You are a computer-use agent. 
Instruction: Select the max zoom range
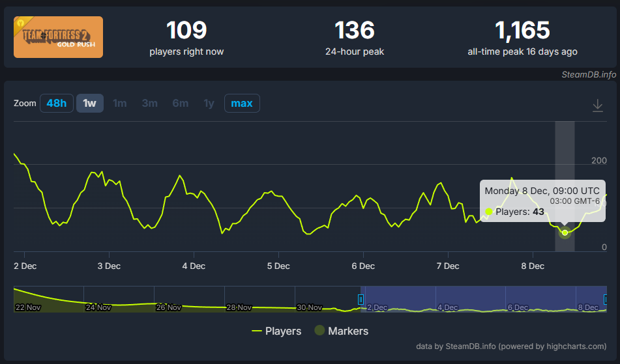tap(242, 103)
